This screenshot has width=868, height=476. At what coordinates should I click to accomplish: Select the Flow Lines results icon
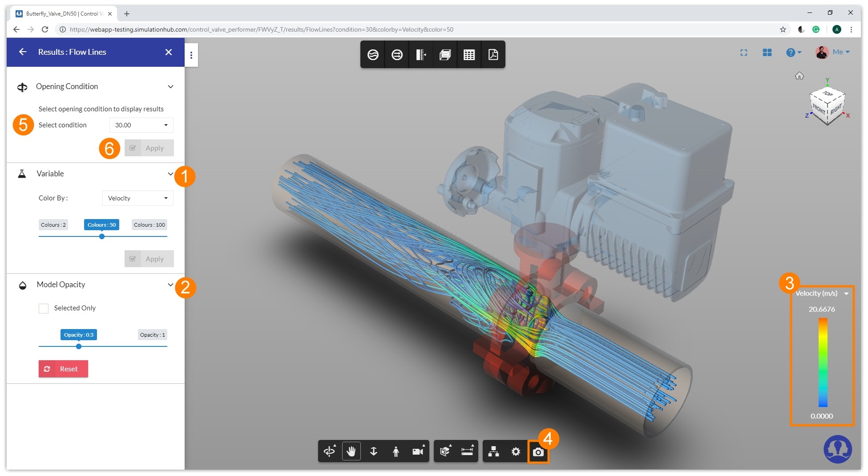pyautogui.click(x=373, y=54)
